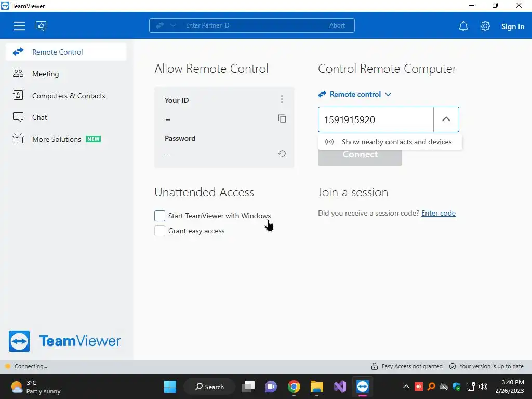Select Remote Control in sidebar

[x=66, y=52]
